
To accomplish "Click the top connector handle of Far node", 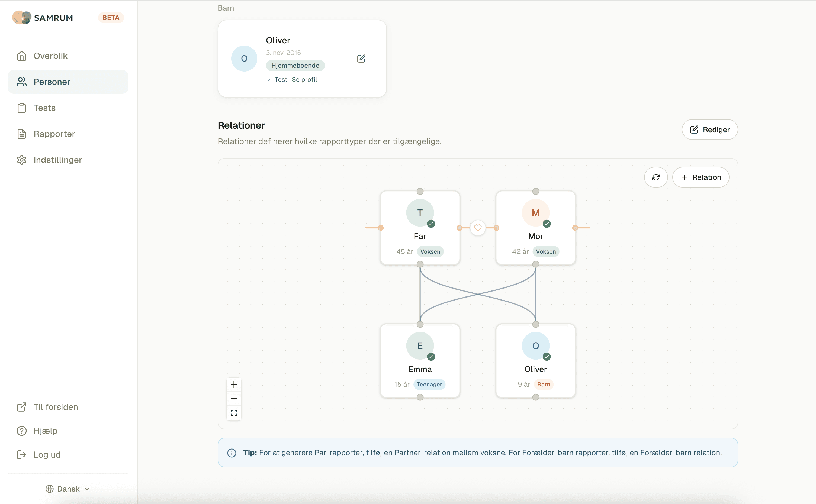I will coord(420,191).
